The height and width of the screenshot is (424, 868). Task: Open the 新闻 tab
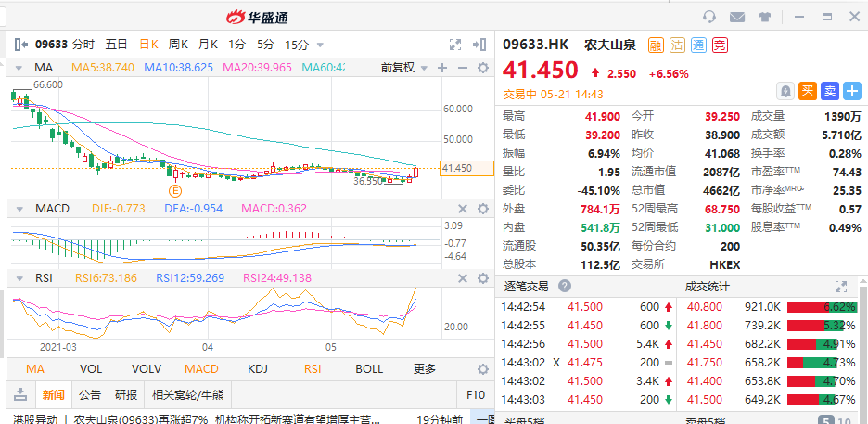[53, 394]
